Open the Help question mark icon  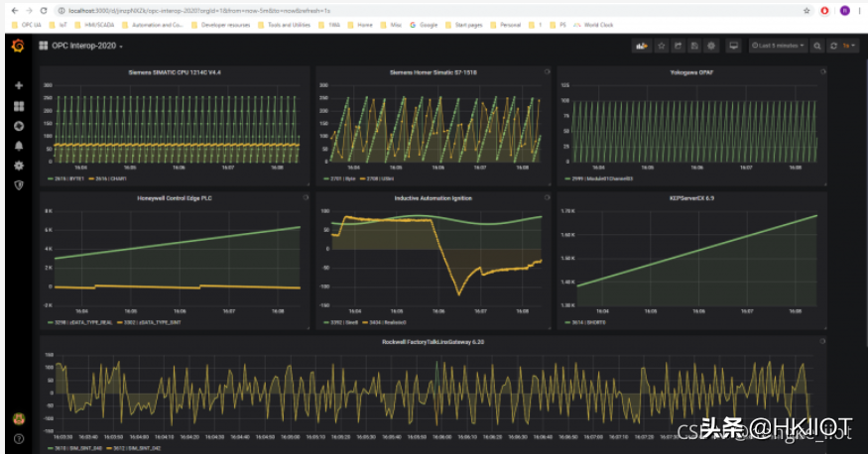tap(19, 439)
